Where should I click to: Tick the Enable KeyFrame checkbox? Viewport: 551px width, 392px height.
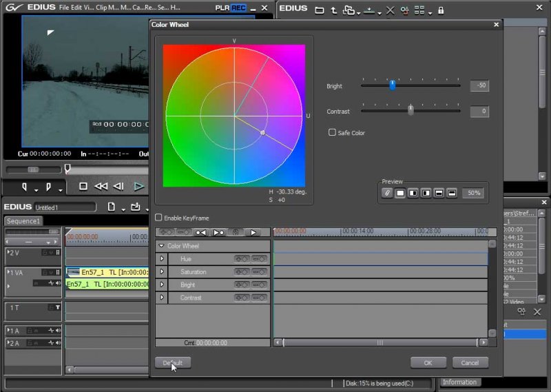coord(159,218)
